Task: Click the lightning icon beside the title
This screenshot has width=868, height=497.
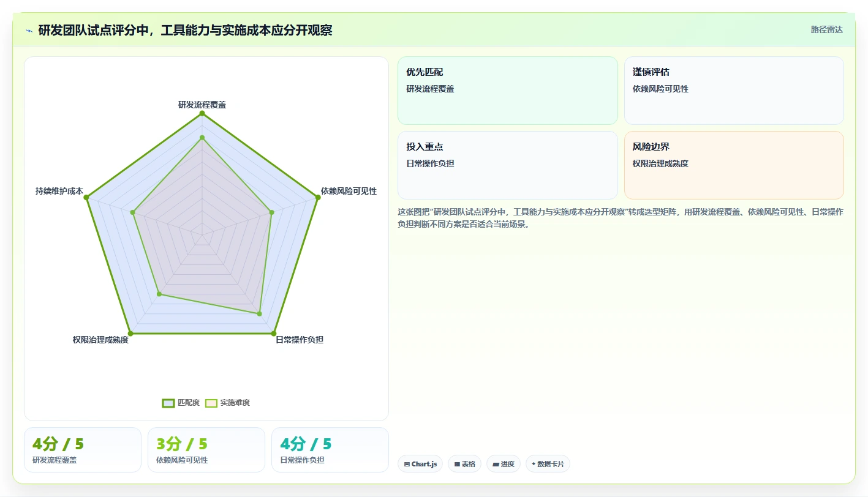Action: pyautogui.click(x=29, y=30)
